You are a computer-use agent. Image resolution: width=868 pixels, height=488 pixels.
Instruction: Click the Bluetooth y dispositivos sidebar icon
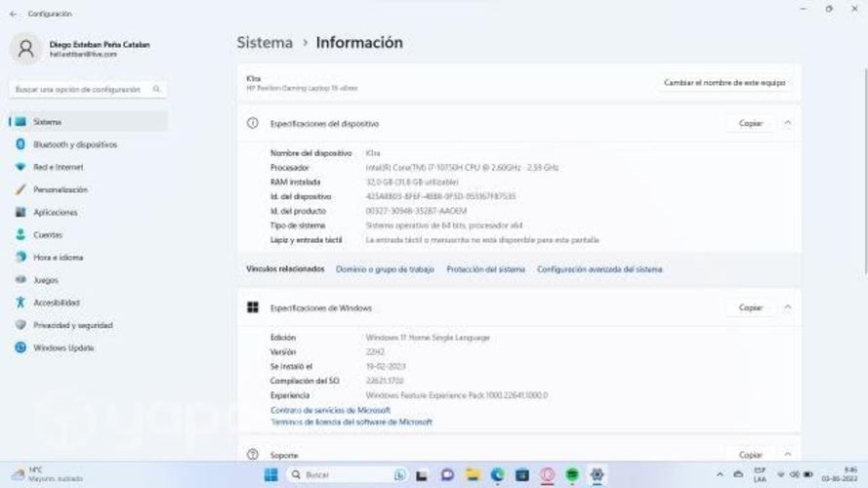click(20, 144)
